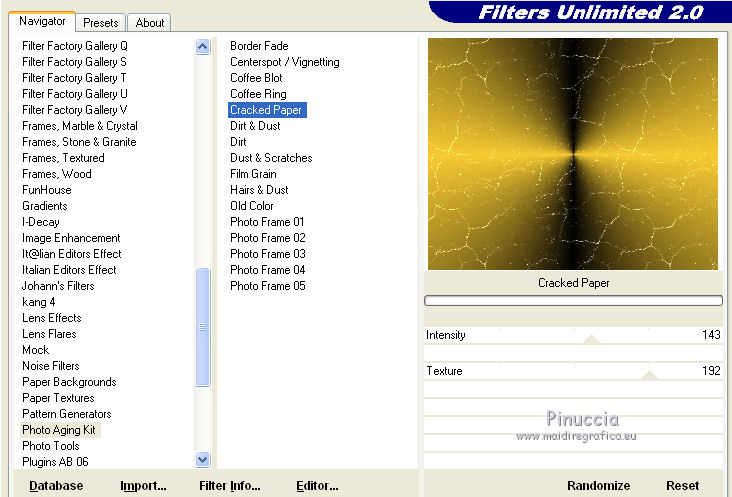Select the Pattern Generators category
This screenshot has width=732, height=497.
coord(67,414)
